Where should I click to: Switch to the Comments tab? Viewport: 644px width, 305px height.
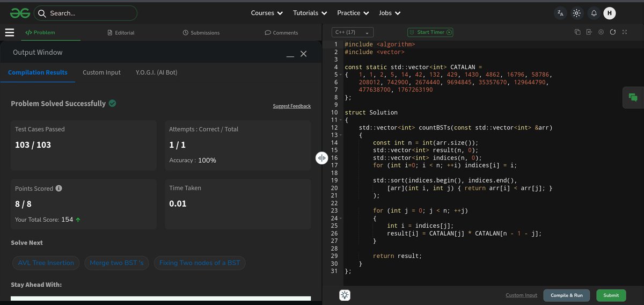[x=281, y=33]
